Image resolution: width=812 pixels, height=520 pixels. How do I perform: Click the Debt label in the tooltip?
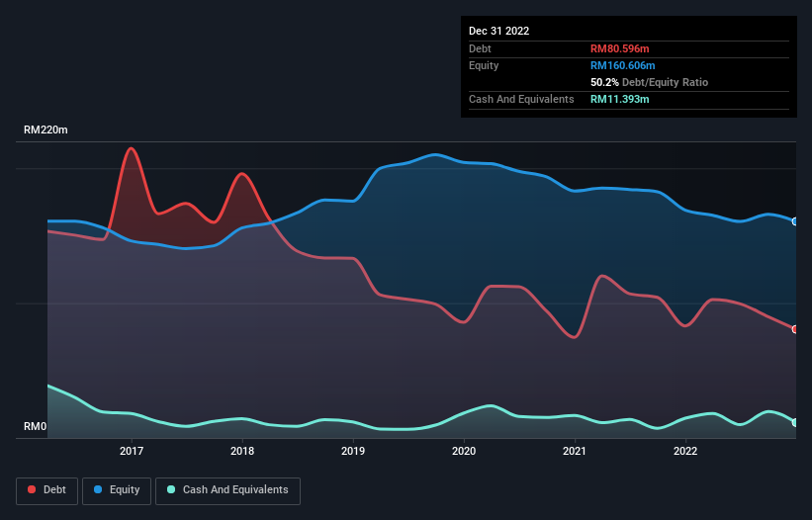point(480,48)
